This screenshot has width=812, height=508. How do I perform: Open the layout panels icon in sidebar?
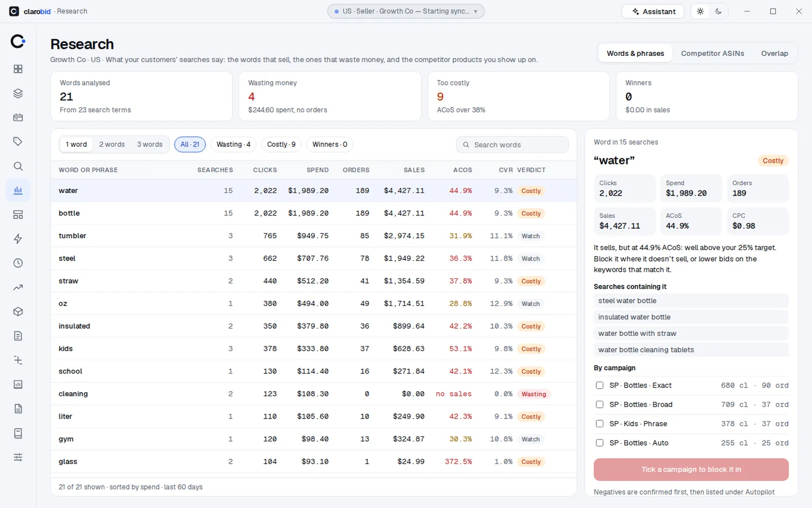(x=18, y=215)
